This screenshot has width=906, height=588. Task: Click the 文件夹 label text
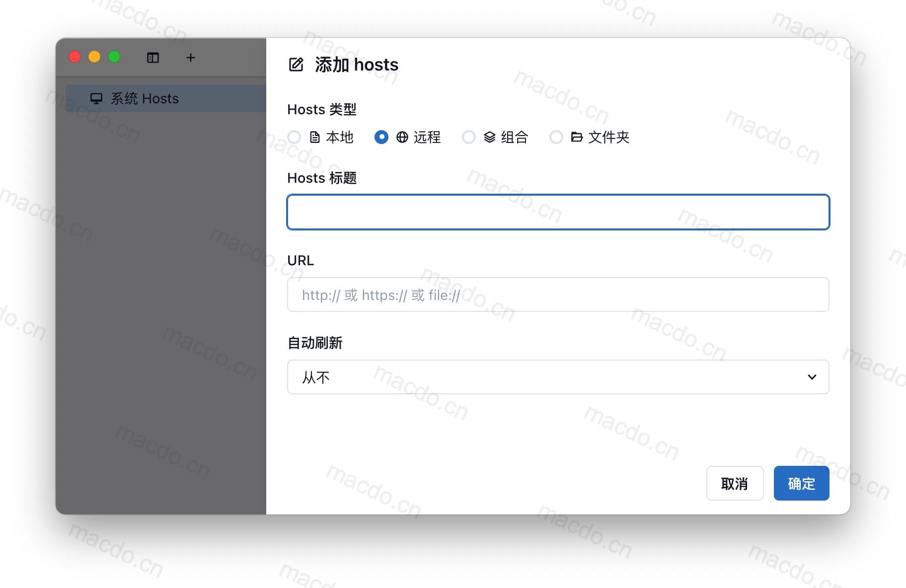pos(609,137)
